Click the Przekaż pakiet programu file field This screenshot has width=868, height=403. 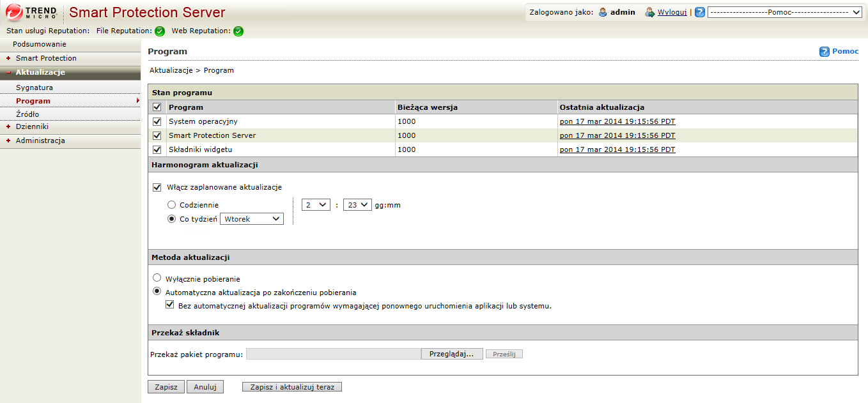[x=333, y=354]
